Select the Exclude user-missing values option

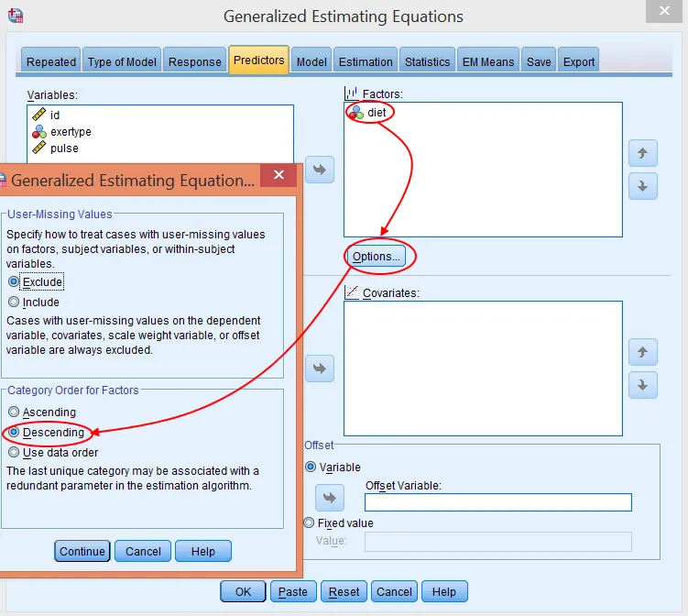tap(14, 282)
